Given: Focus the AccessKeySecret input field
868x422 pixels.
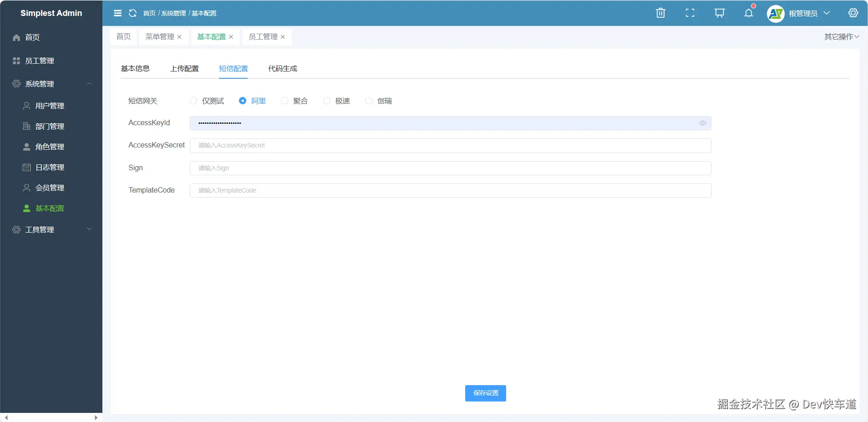Looking at the screenshot, I should tap(451, 146).
